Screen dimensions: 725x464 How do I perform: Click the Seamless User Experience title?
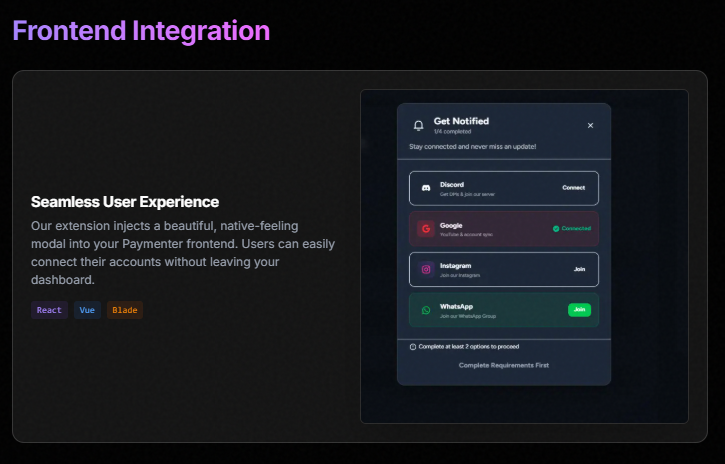coord(125,202)
